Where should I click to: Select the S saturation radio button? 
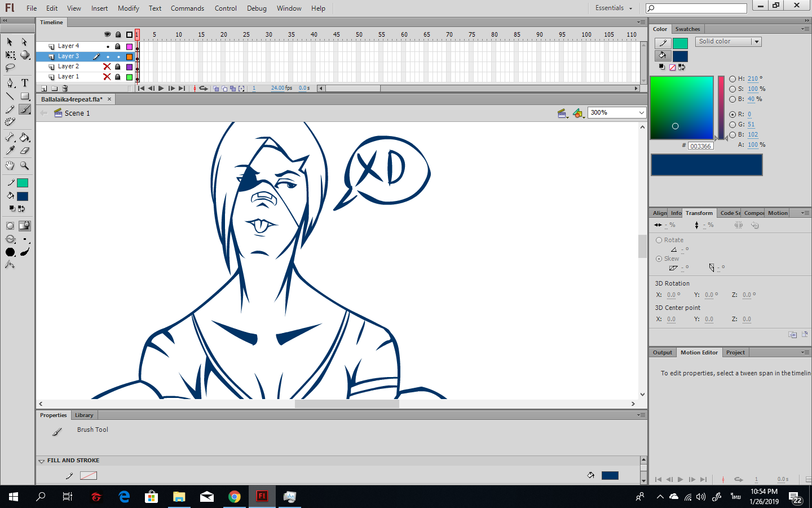coord(732,89)
